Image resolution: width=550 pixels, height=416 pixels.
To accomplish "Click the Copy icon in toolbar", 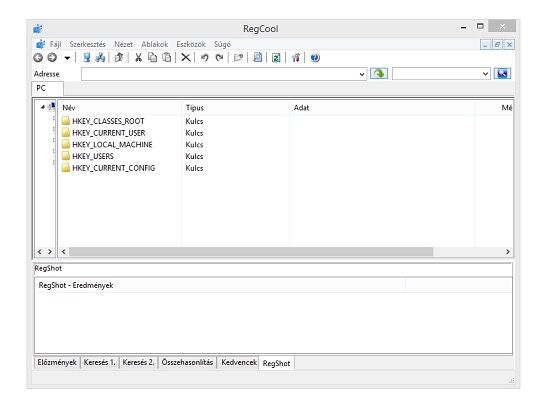I will 153,58.
